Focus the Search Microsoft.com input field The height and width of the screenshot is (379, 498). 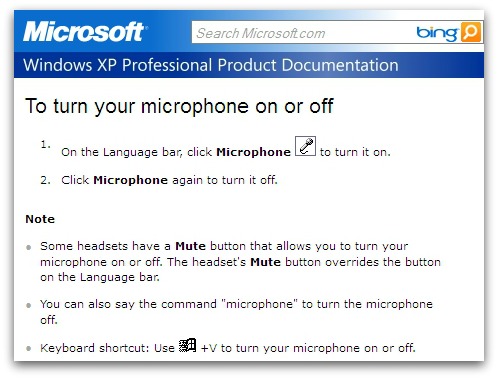(x=303, y=32)
